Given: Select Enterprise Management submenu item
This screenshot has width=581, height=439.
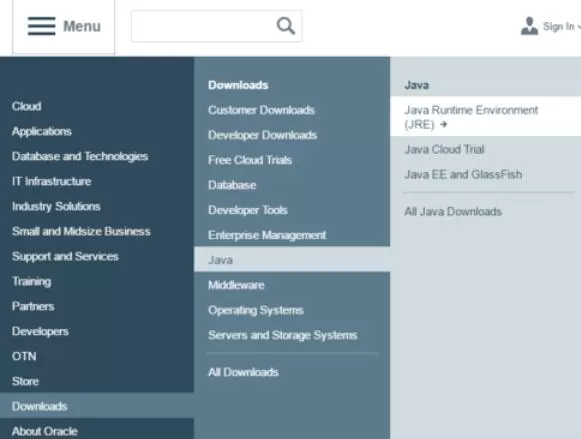Looking at the screenshot, I should point(267,235).
